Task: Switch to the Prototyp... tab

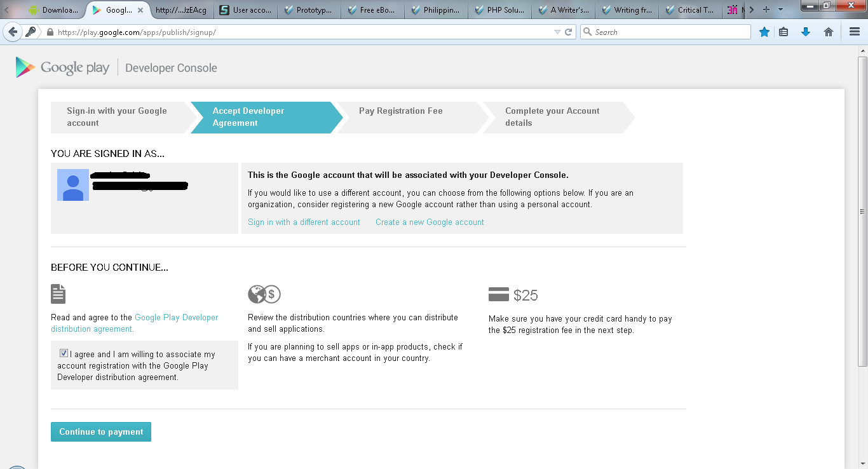Action: point(308,10)
